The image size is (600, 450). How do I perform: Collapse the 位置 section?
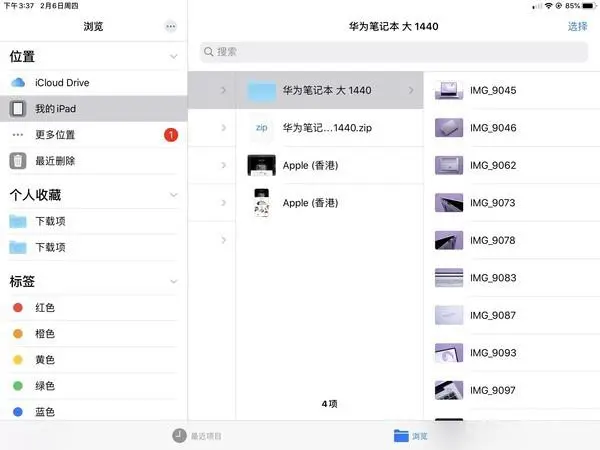point(174,57)
